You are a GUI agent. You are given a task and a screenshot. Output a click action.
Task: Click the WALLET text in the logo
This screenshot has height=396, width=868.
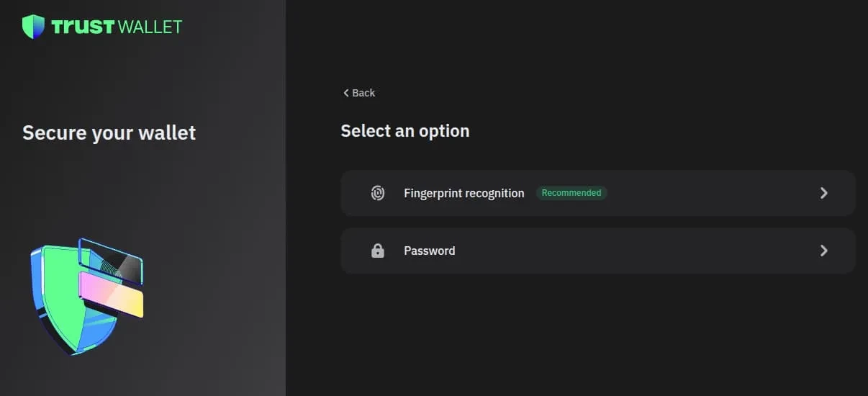150,27
